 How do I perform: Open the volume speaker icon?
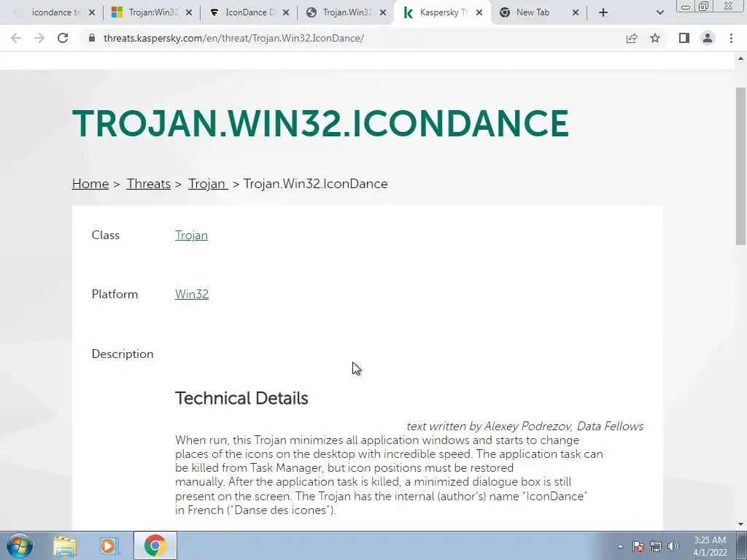tap(673, 546)
